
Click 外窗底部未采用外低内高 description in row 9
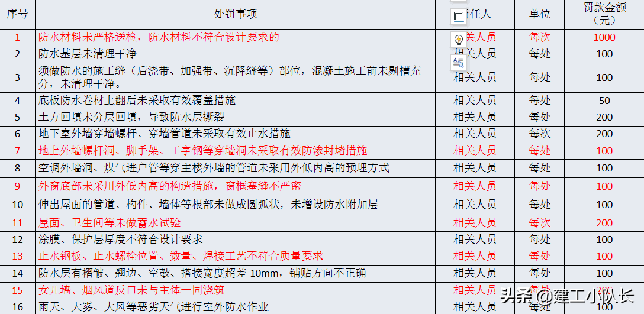(236, 186)
